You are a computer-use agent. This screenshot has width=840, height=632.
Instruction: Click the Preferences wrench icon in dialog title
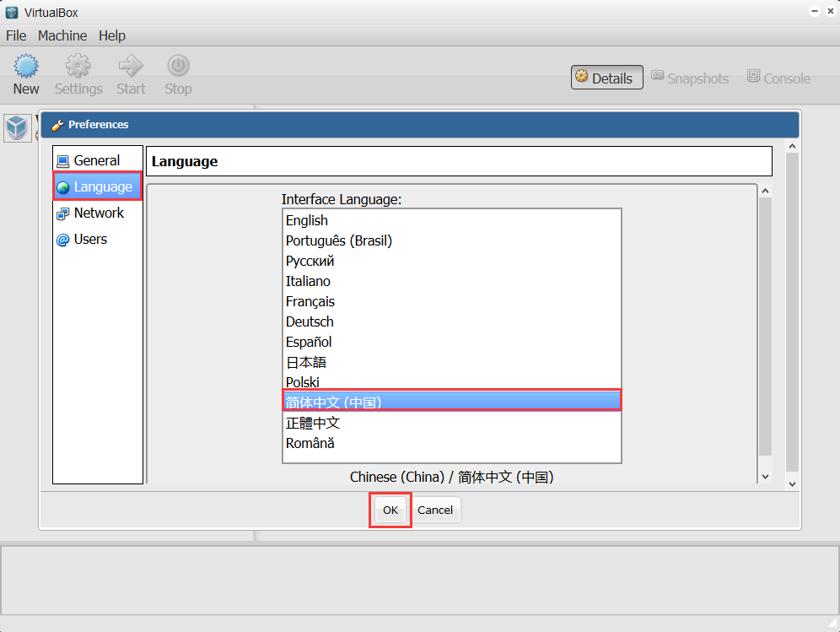(58, 125)
